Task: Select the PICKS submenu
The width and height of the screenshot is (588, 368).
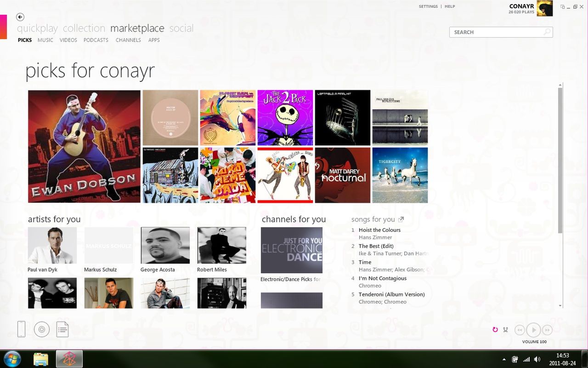Action: pyautogui.click(x=25, y=40)
